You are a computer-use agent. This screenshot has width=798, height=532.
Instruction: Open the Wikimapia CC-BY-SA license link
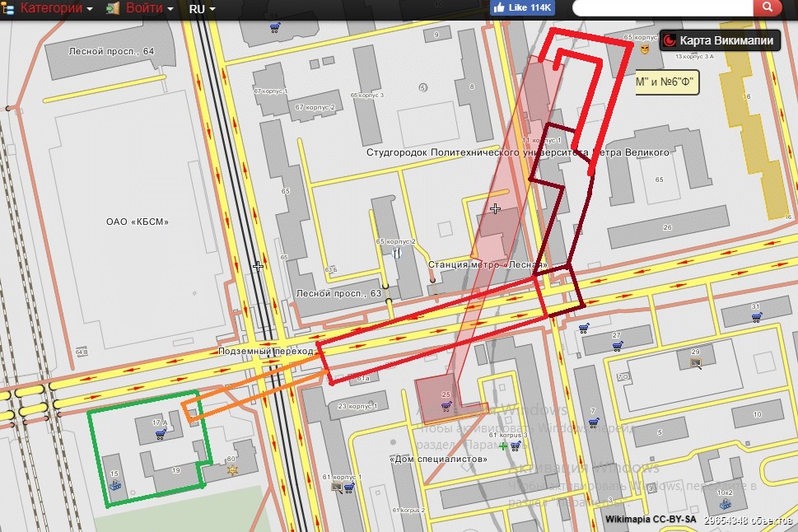click(x=650, y=520)
